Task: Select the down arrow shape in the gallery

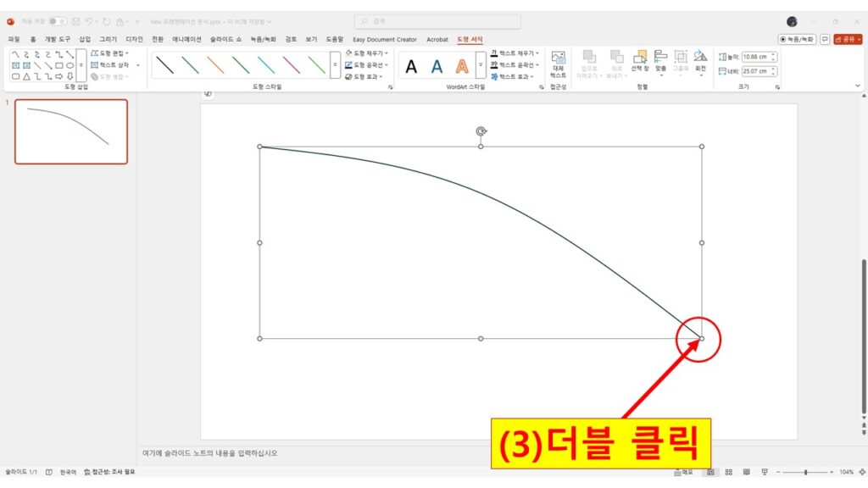Action: (70, 76)
